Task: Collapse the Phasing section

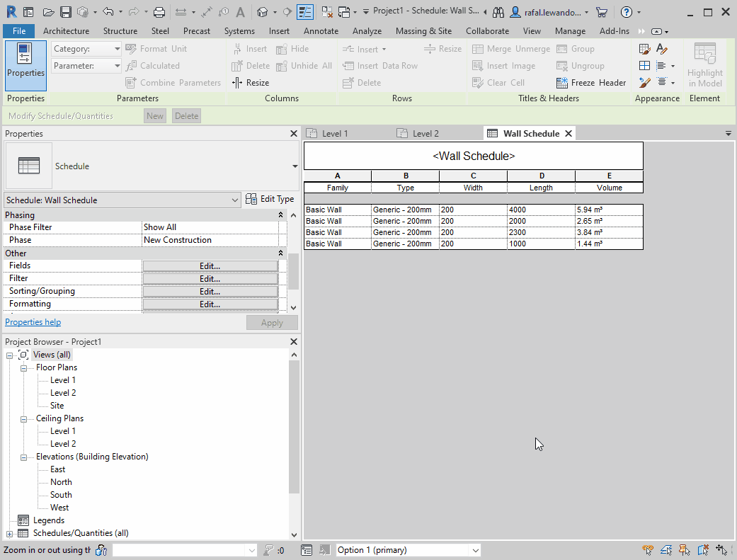Action: 280,215
